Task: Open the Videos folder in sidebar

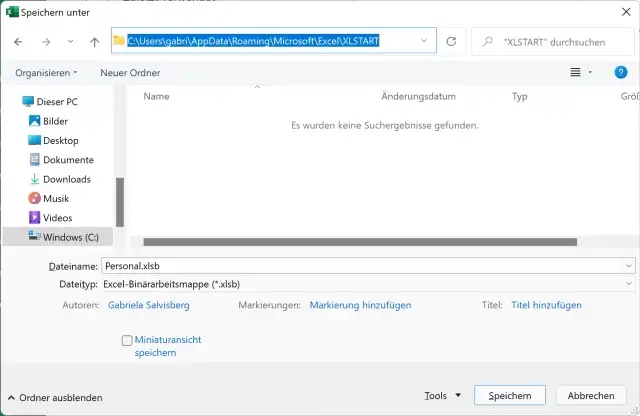Action: 57,217
